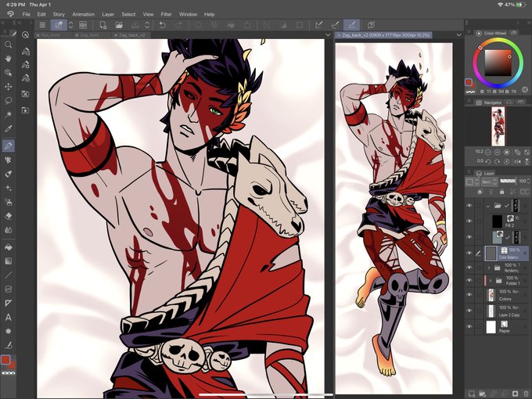
Task: Click the layer opacity slider bar
Action: (x=509, y=182)
